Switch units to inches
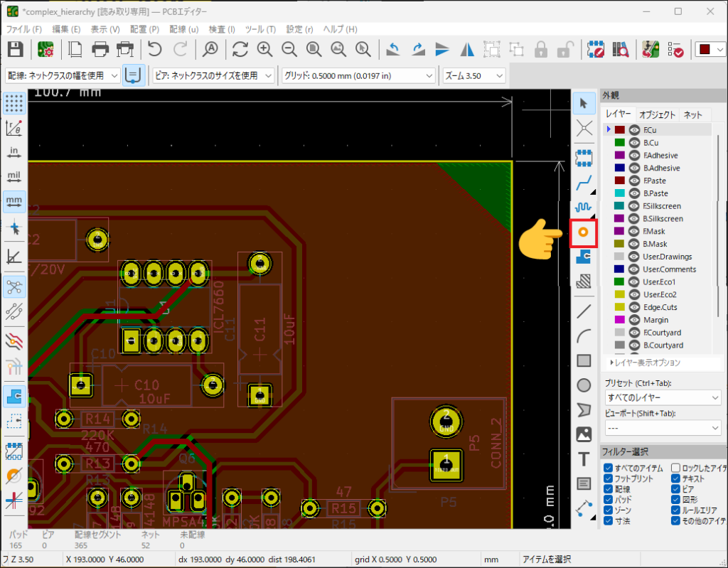728x568 pixels. pos(14,152)
